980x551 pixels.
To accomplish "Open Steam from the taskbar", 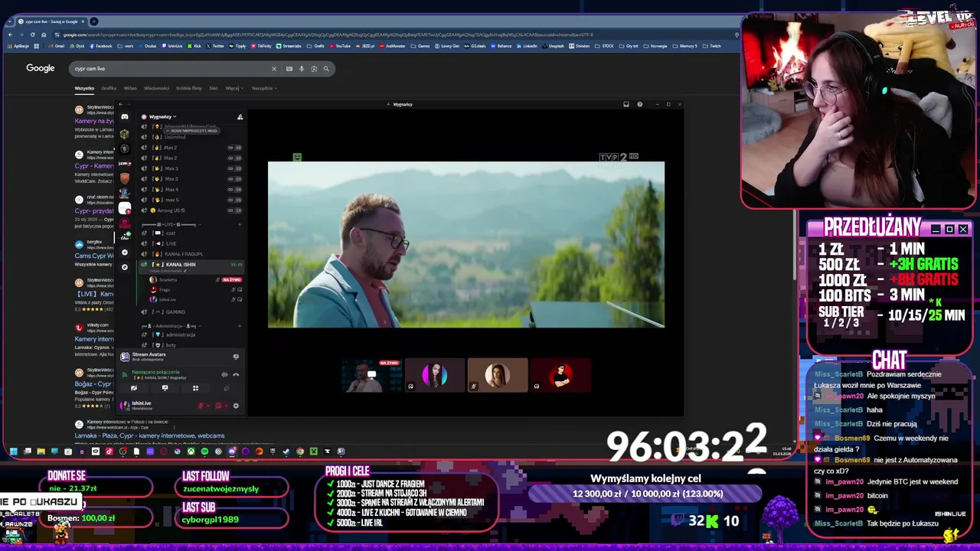I will pos(286,452).
